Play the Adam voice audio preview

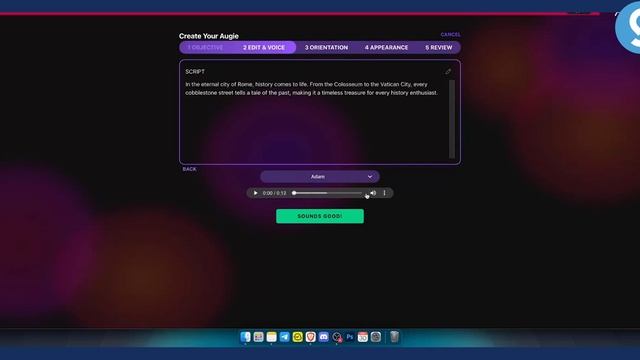click(x=256, y=193)
